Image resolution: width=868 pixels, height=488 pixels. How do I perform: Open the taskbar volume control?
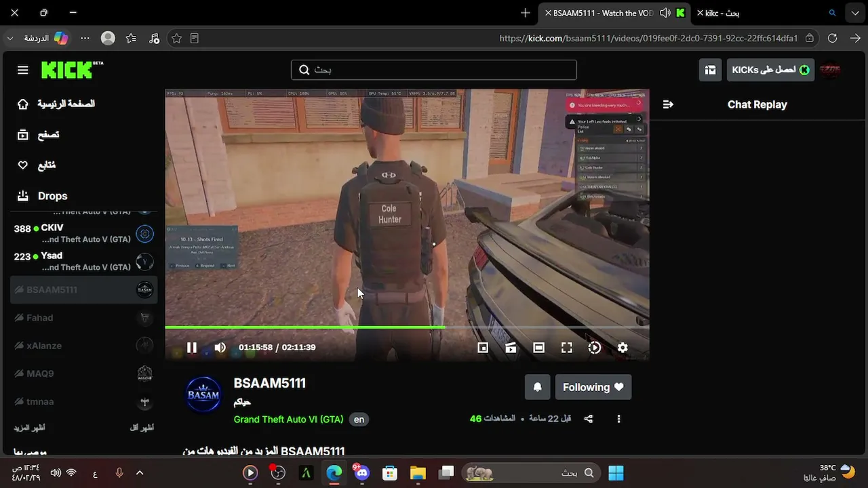(x=56, y=473)
